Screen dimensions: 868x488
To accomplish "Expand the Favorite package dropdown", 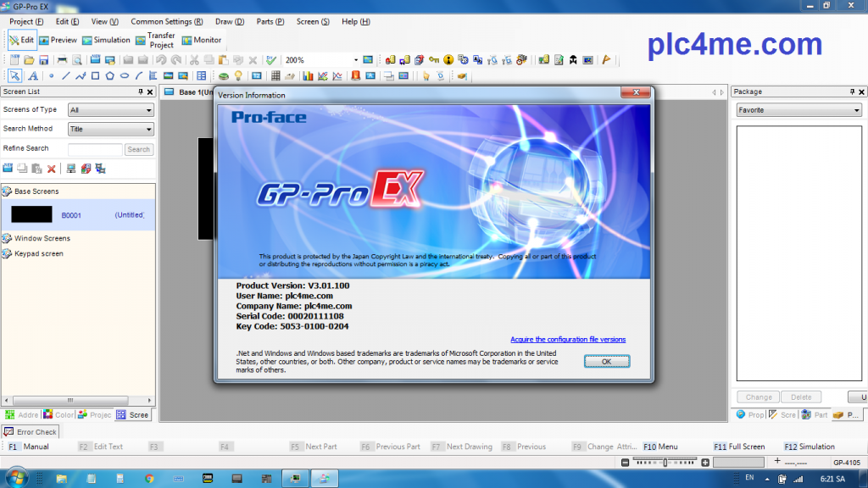I will (x=798, y=110).
